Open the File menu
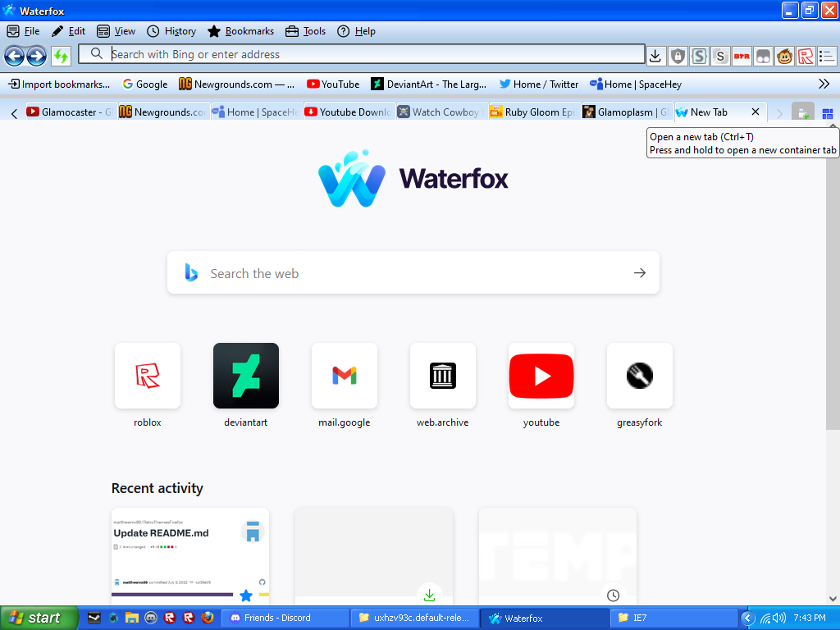The image size is (840, 630). 24,31
